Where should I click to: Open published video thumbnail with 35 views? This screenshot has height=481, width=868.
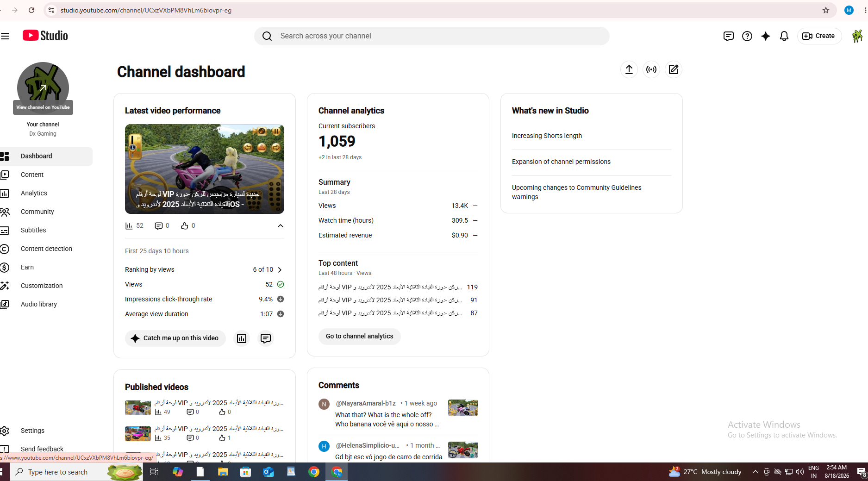point(138,433)
